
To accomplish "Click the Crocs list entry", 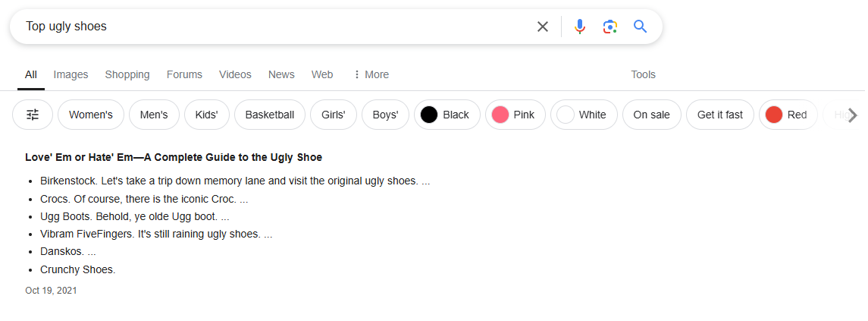I will [144, 199].
